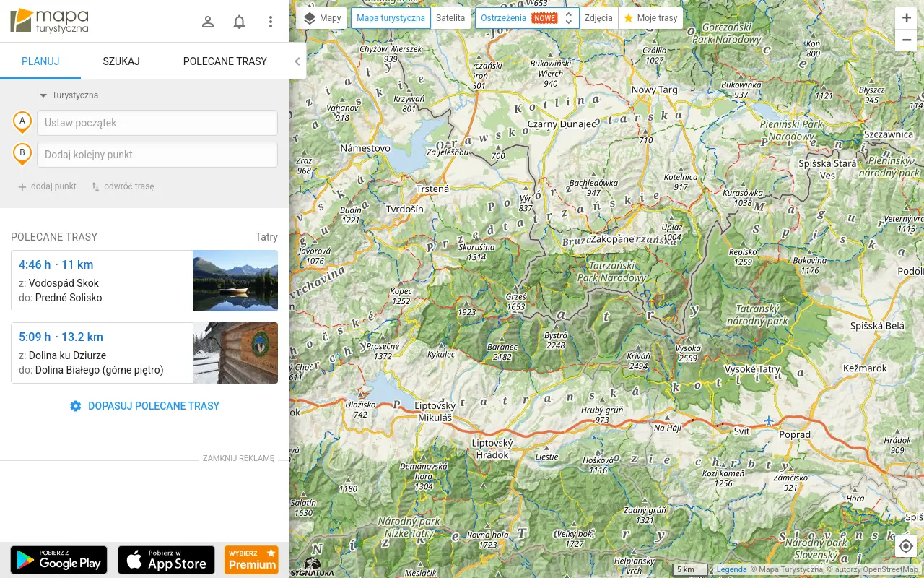
Task: Open the App Store download badge
Action: tap(166, 560)
